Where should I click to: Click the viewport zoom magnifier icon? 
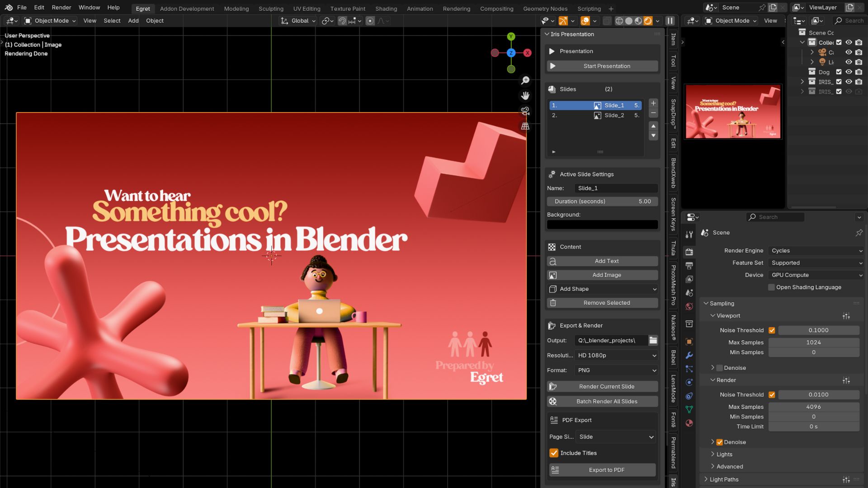point(525,80)
